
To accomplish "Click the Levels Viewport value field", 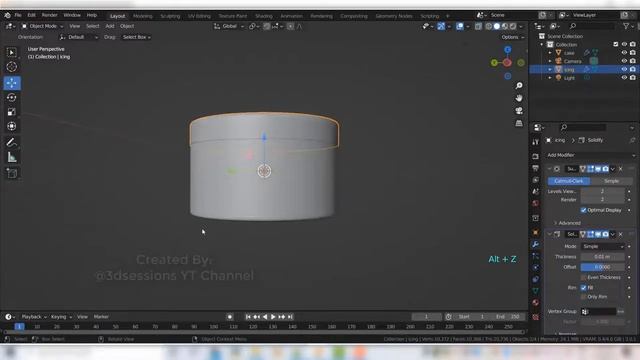I will (x=602, y=191).
